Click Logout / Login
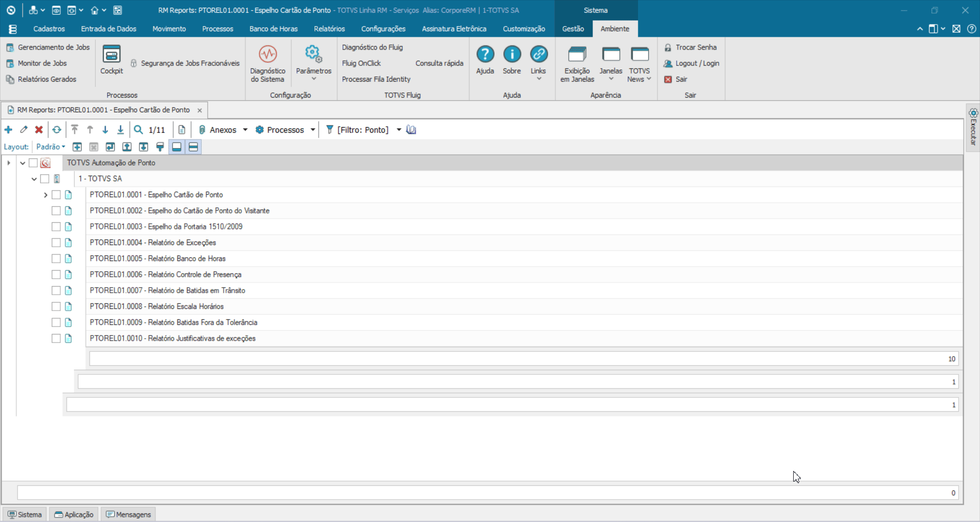980x522 pixels. tap(691, 63)
